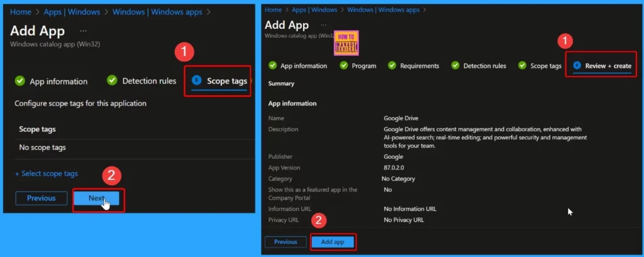Click green checkmark beside Program step
The height and width of the screenshot is (257, 644).
coord(344,66)
